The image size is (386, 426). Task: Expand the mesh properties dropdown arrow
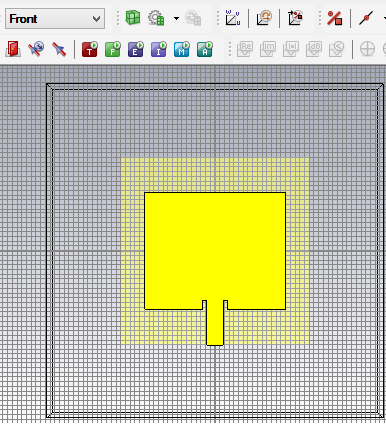tap(176, 18)
